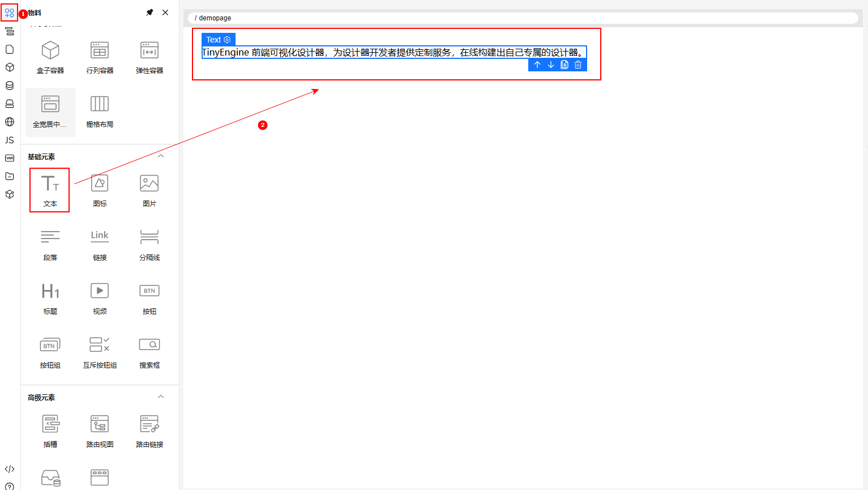Viewport: 868px width, 490px height.
Task: Select the 文本 text component
Action: (50, 190)
